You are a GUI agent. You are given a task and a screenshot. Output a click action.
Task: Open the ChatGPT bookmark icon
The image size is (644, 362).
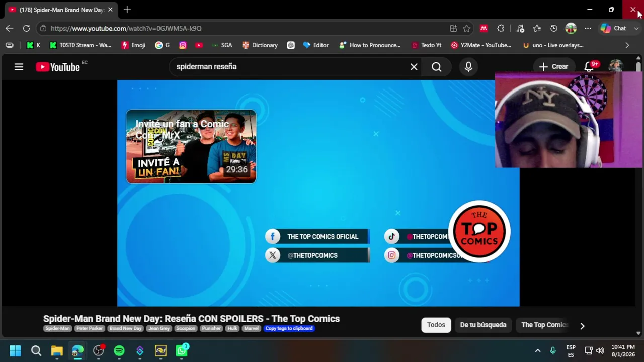pyautogui.click(x=291, y=45)
